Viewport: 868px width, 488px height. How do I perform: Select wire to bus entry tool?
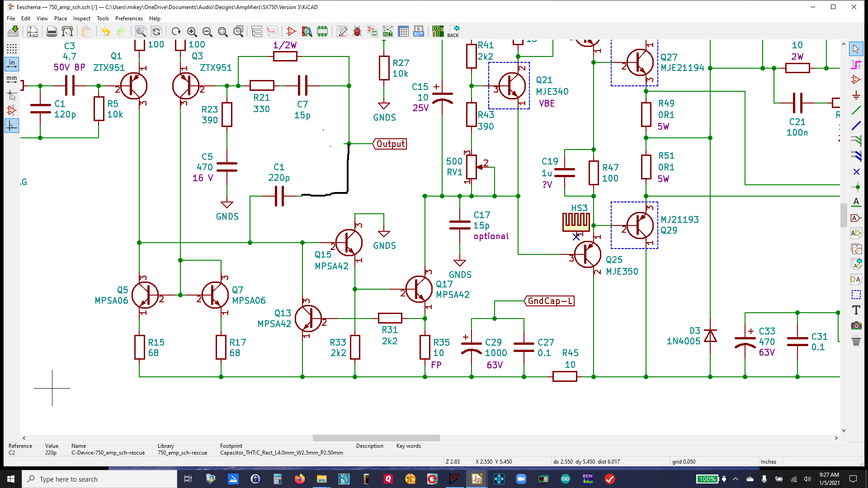coord(856,141)
